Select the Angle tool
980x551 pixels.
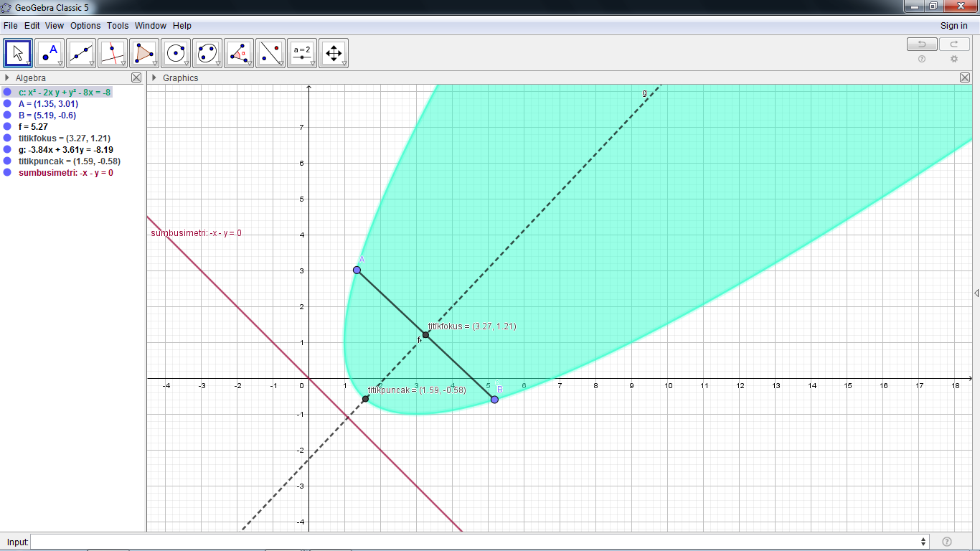[239, 52]
